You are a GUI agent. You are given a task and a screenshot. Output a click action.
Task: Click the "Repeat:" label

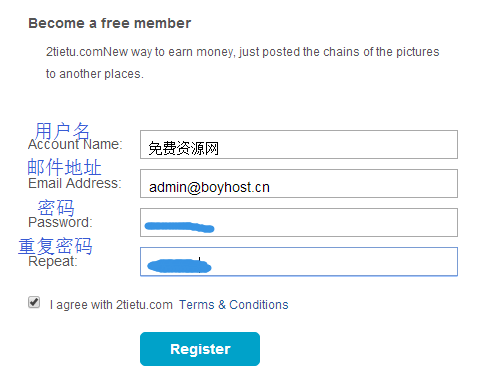53,262
